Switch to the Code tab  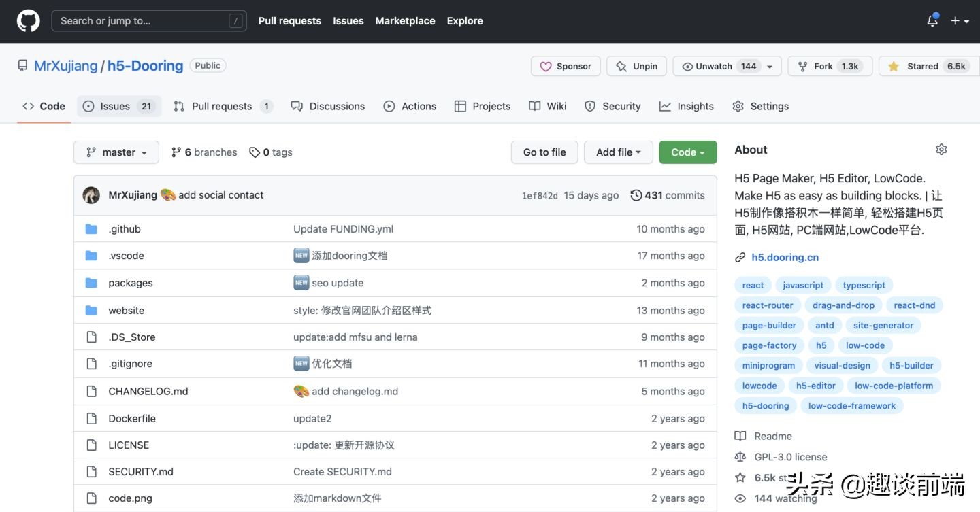pyautogui.click(x=44, y=106)
